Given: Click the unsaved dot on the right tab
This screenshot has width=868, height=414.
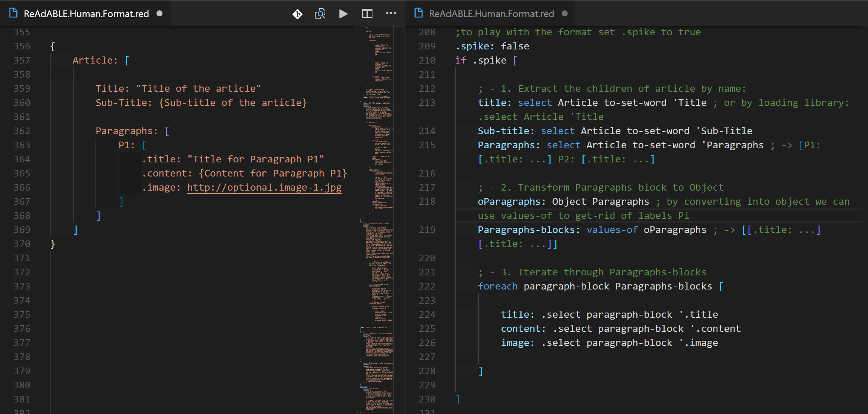Looking at the screenshot, I should (565, 13).
